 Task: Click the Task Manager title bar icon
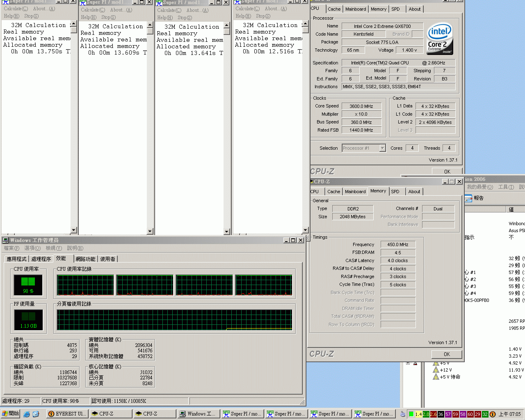point(5,240)
